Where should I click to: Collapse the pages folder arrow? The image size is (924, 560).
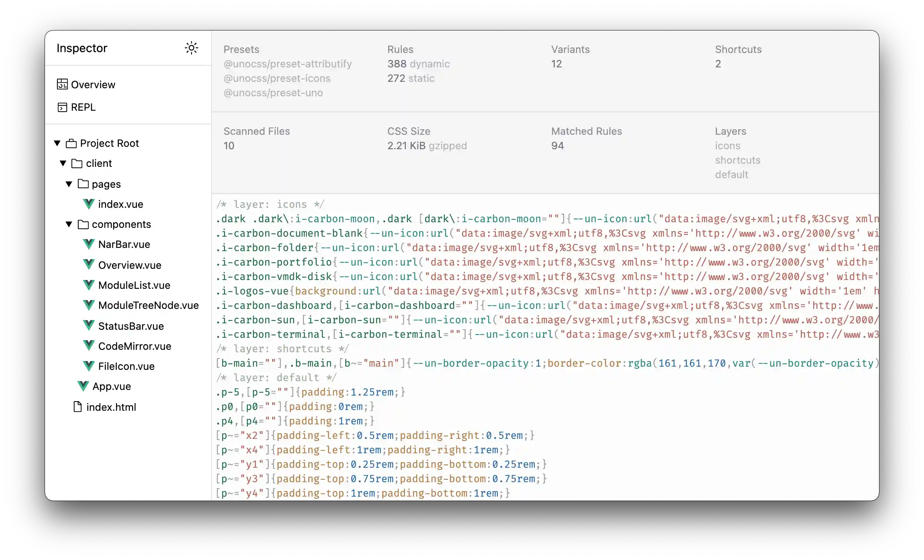[69, 184]
